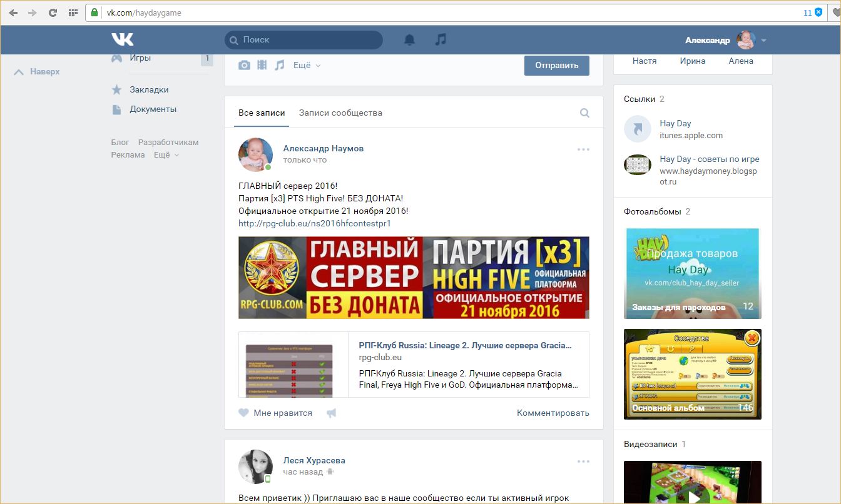Share post with megaphone icon
Image resolution: width=841 pixels, height=504 pixels.
[332, 413]
